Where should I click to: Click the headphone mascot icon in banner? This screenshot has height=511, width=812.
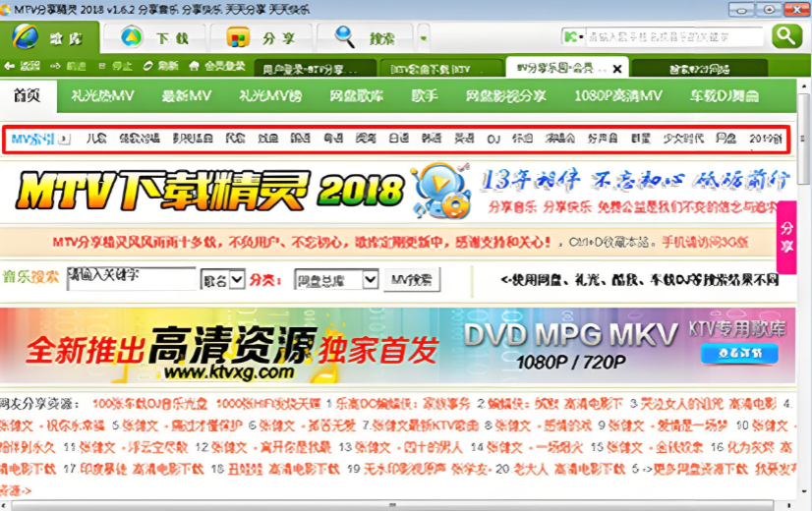[441, 191]
